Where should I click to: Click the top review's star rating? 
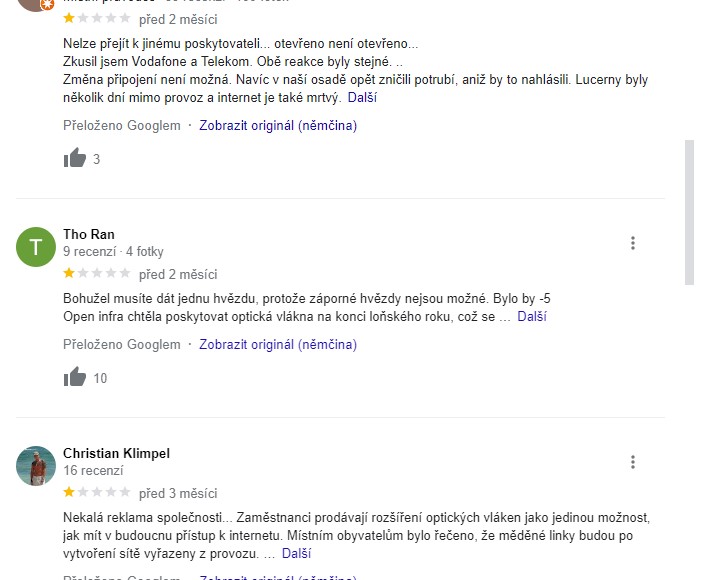(96, 18)
